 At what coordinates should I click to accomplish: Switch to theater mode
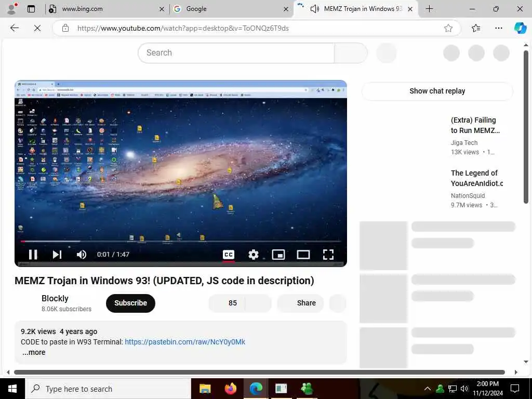click(303, 255)
